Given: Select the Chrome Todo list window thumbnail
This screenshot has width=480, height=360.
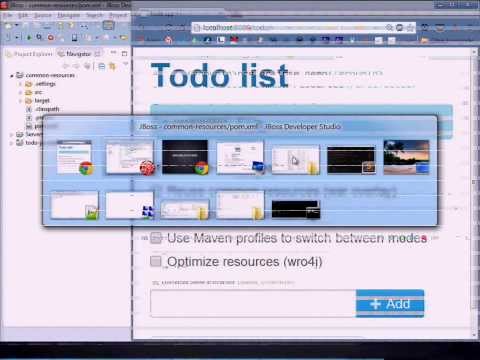Looking at the screenshot, I should click(x=74, y=157).
